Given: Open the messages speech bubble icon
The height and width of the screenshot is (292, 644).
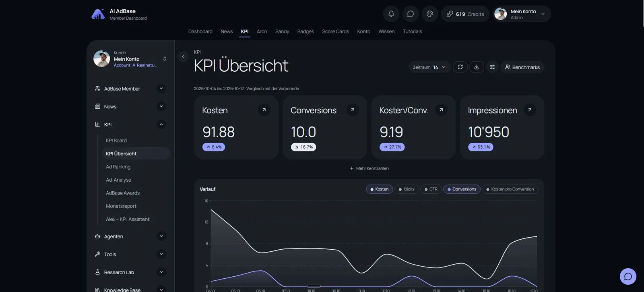Looking at the screenshot, I should (x=410, y=14).
